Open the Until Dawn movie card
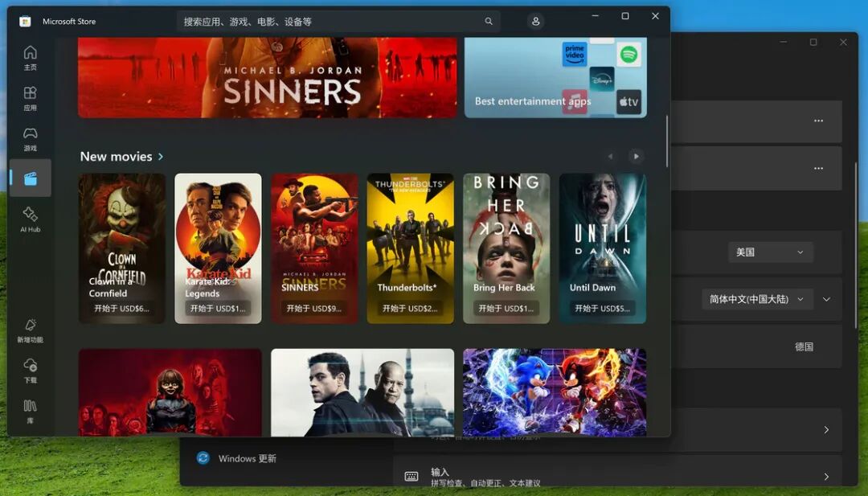Viewport: 868px width, 496px height. tap(603, 248)
